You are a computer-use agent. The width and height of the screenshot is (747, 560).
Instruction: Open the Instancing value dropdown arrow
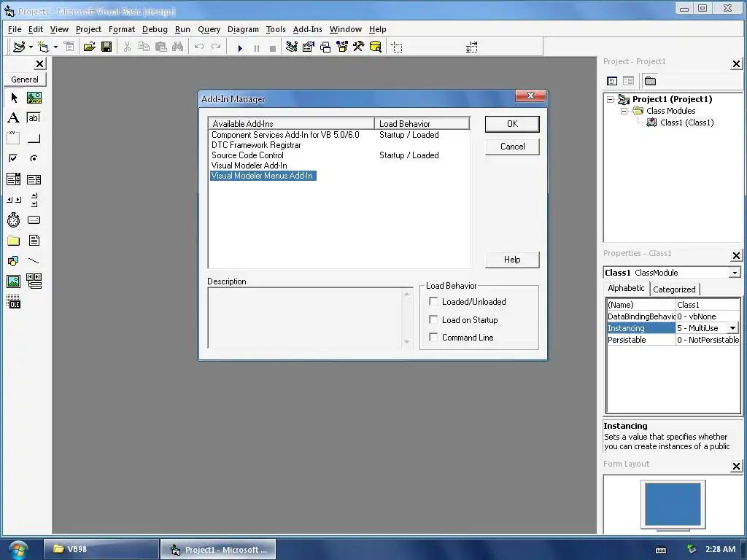(x=732, y=328)
